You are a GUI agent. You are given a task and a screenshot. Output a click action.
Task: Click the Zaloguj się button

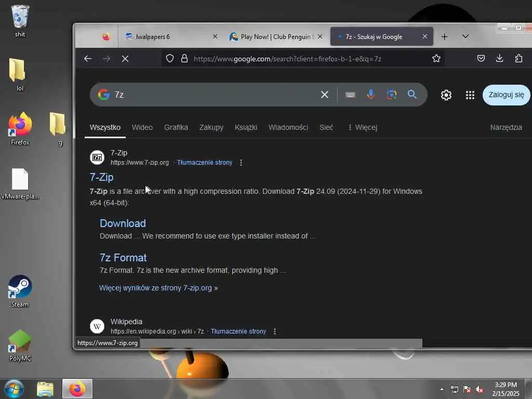pos(506,95)
